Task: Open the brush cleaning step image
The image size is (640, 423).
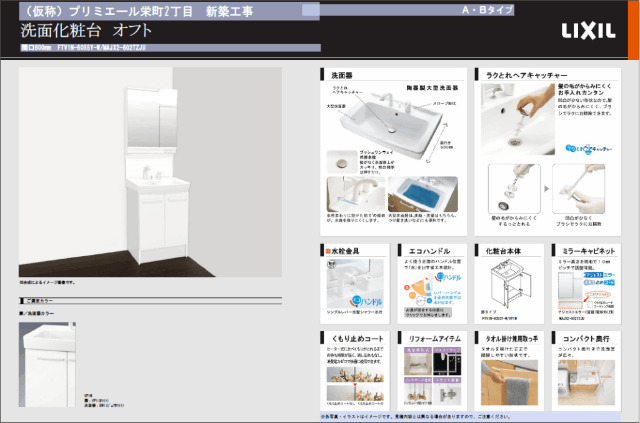Action: pos(578,189)
